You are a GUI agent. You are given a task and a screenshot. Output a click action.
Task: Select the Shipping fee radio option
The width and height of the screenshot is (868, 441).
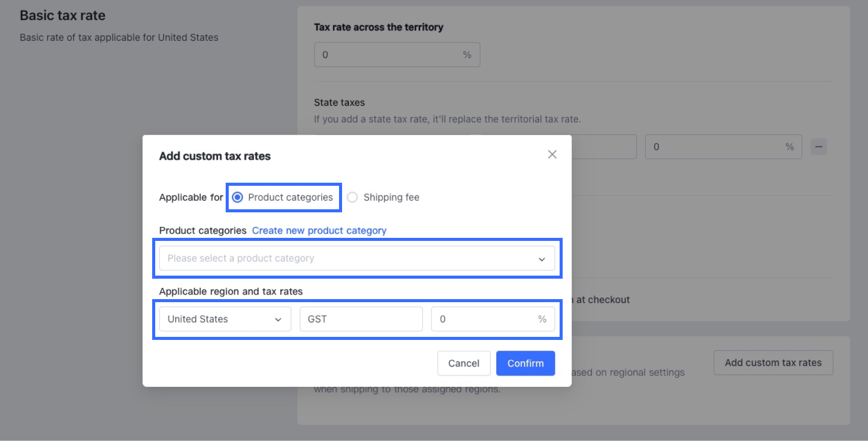click(383, 197)
